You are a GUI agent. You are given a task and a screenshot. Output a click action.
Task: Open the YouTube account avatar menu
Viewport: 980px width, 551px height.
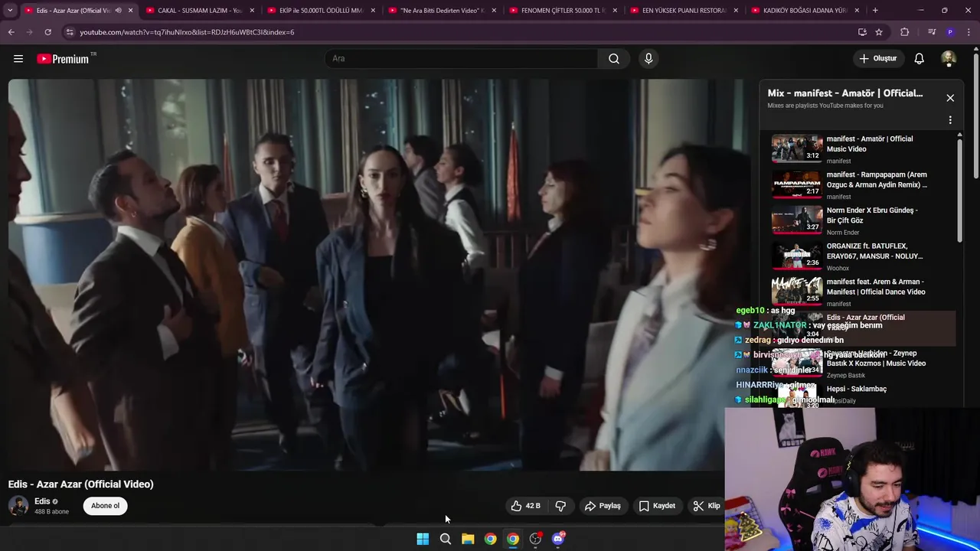pos(949,58)
